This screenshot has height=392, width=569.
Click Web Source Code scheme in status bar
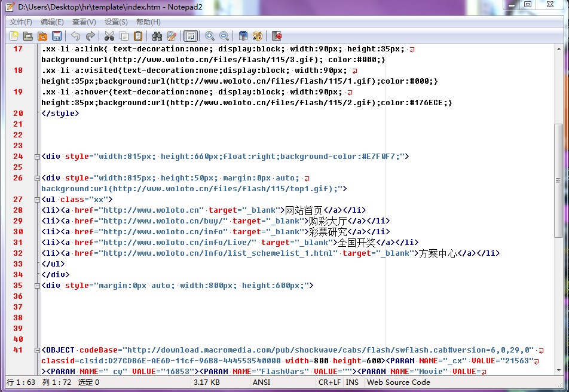tap(399, 382)
